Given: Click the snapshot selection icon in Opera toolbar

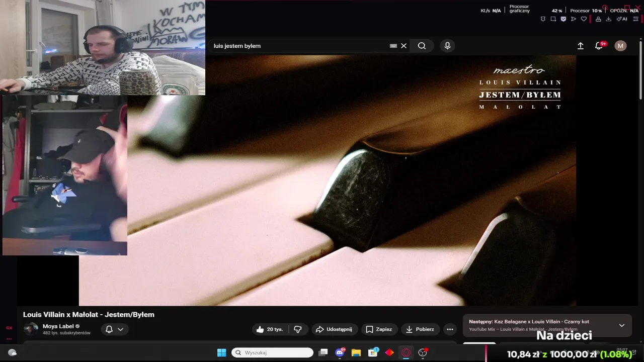Looking at the screenshot, I should [x=553, y=19].
